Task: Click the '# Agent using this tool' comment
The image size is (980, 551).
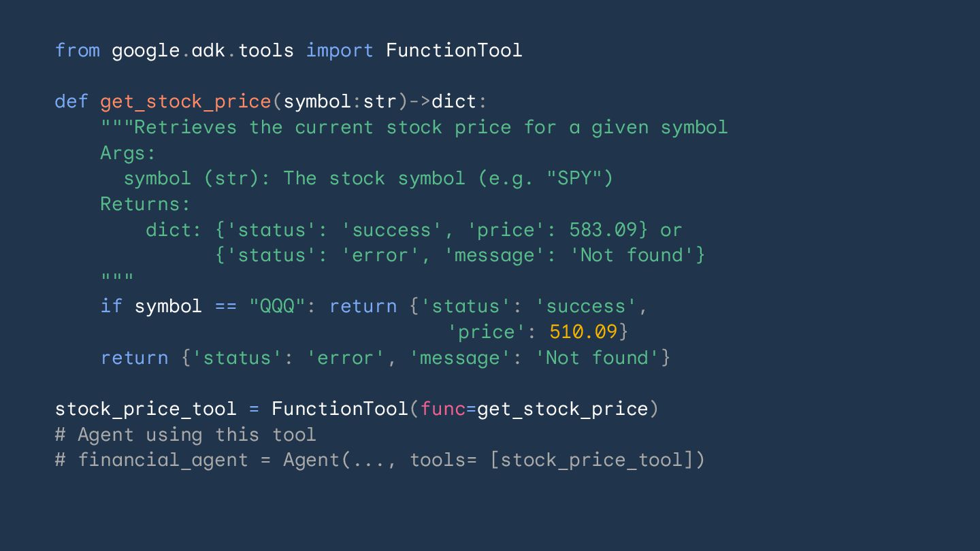Action: 185,435
